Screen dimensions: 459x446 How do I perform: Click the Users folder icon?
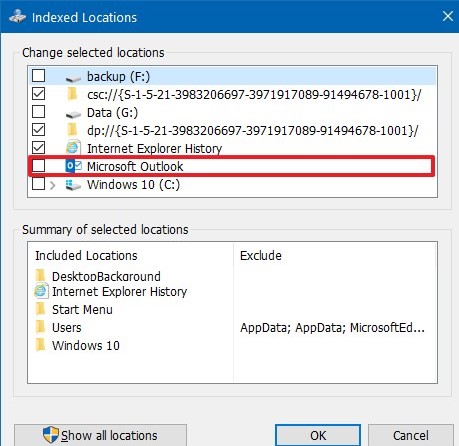[40, 327]
